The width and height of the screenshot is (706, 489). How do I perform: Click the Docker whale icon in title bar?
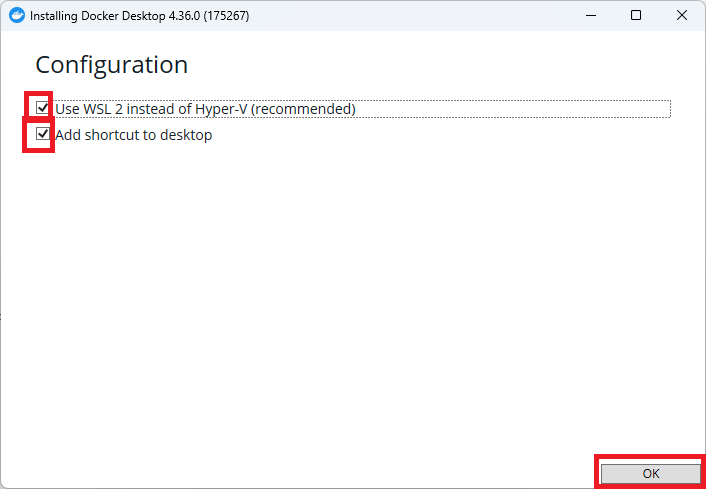click(x=17, y=16)
